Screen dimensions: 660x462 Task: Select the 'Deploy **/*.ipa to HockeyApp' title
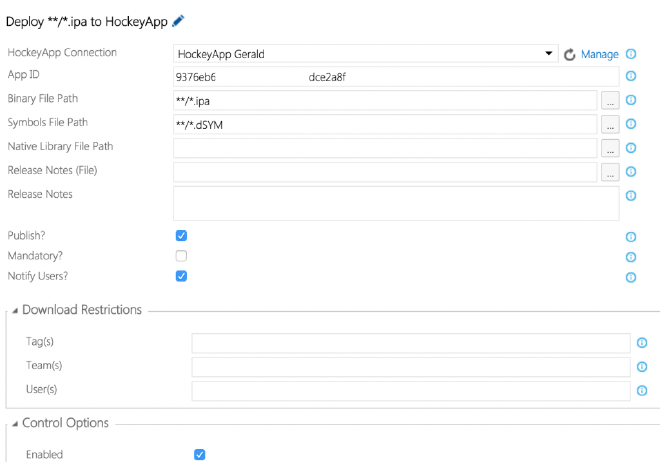pos(87,21)
